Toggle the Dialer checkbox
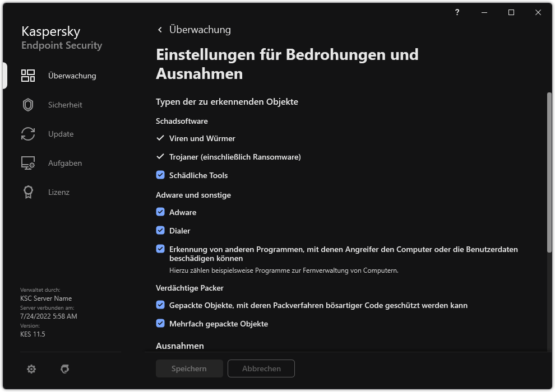This screenshot has height=392, width=555. pos(161,231)
